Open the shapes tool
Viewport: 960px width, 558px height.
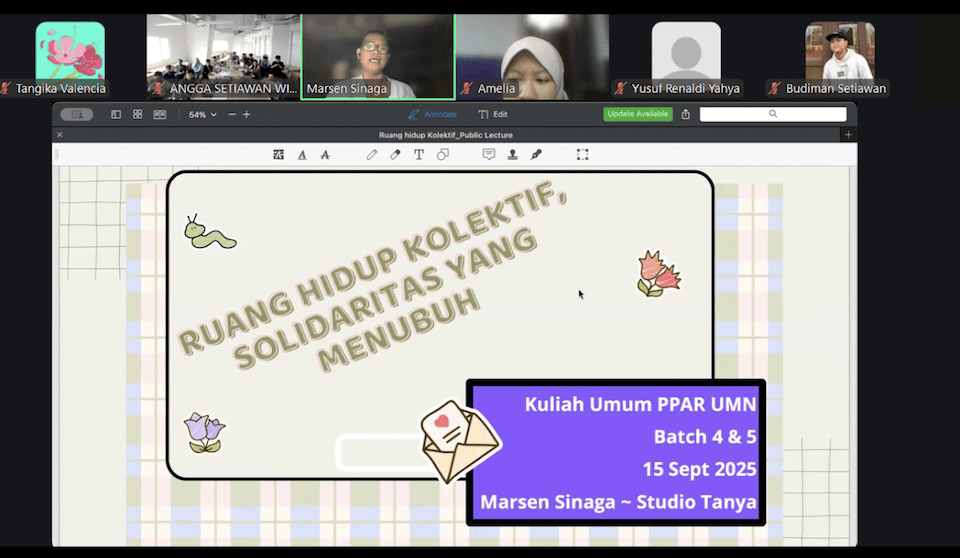(442, 155)
